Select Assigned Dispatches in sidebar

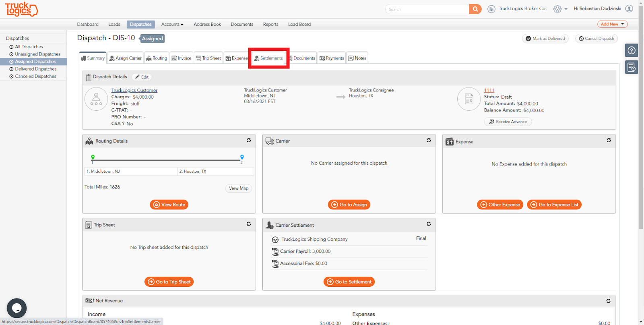click(33, 62)
